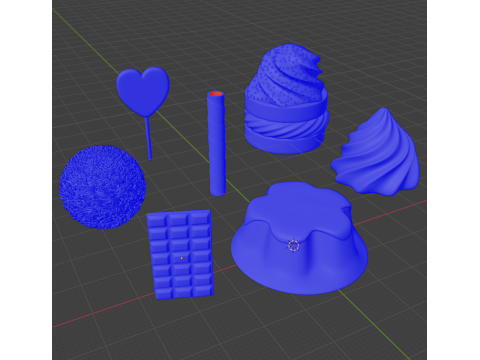Select the whipped cream swirl object

point(376,153)
